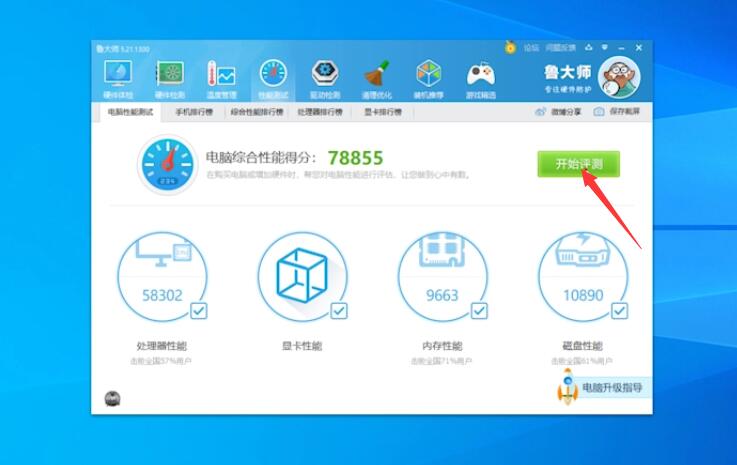This screenshot has width=737, height=465.
Task: Click the 保存截屏 camera screenshot icon
Action: point(599,112)
